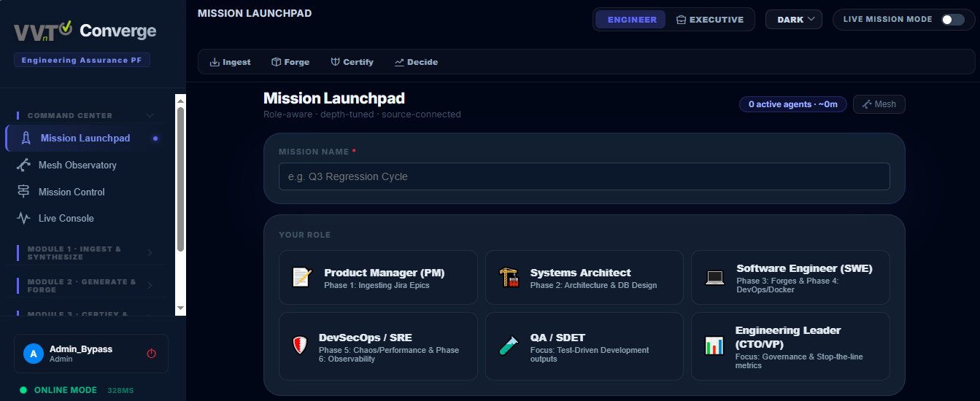This screenshot has height=401, width=980.
Task: Choose the QA / SDET role card
Action: [x=584, y=346]
